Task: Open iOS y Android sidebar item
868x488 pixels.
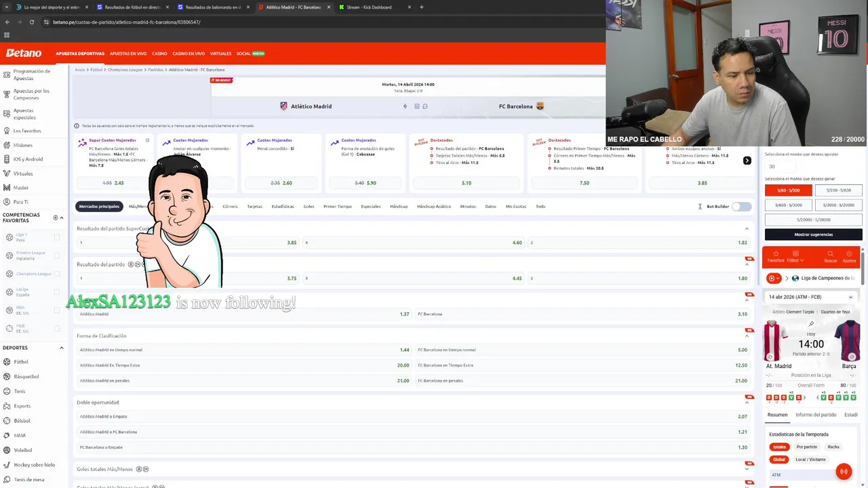Action: pyautogui.click(x=28, y=159)
